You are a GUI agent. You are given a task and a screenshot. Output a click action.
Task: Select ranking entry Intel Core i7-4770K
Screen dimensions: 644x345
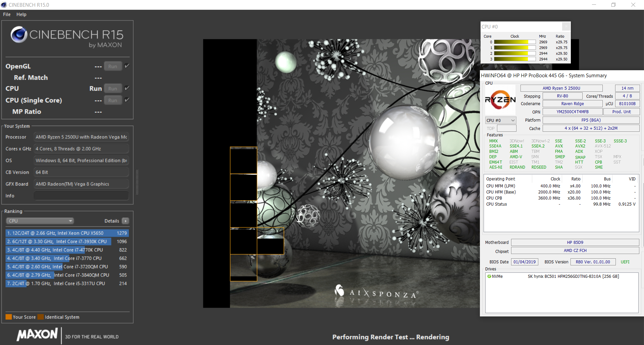coord(67,250)
